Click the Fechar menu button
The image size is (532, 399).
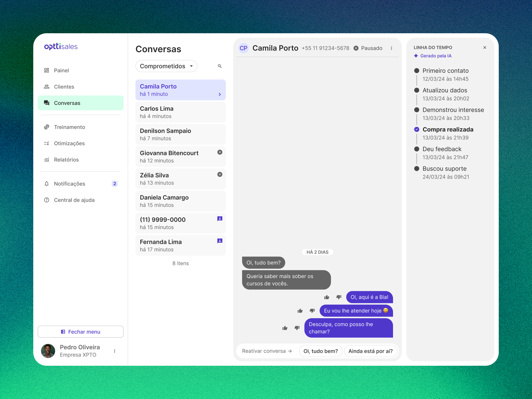click(80, 332)
